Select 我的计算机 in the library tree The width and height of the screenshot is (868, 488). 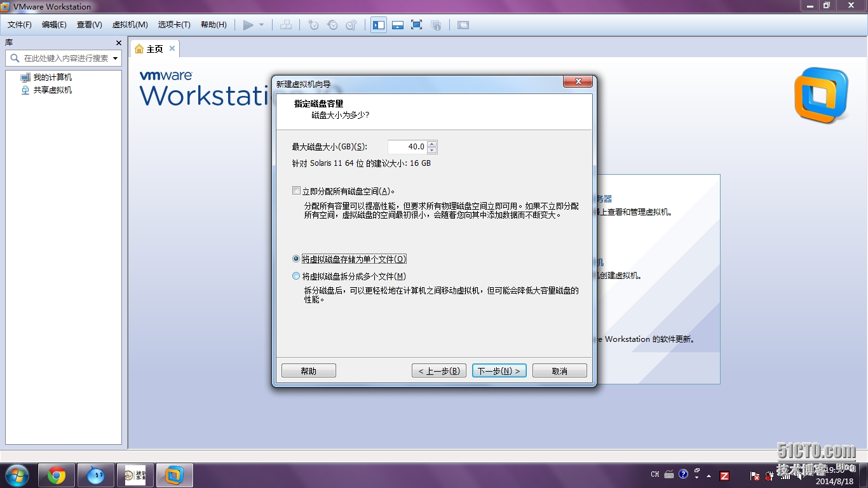53,78
